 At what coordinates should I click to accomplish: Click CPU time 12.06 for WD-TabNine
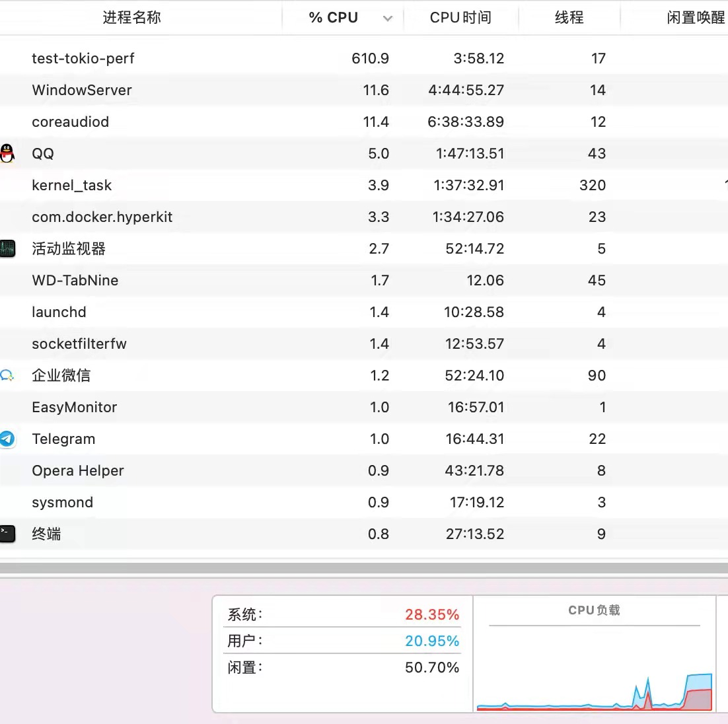pos(485,281)
